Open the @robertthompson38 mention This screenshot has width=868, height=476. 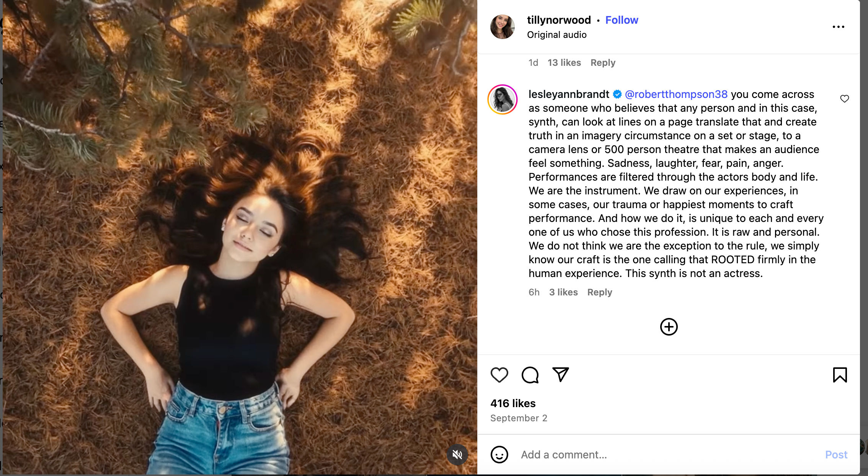676,94
